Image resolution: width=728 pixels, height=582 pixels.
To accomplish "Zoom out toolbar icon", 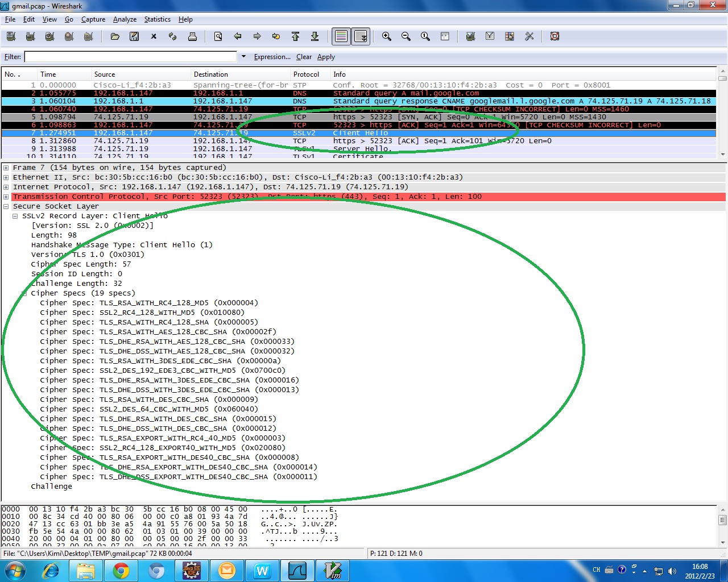I will coord(406,36).
